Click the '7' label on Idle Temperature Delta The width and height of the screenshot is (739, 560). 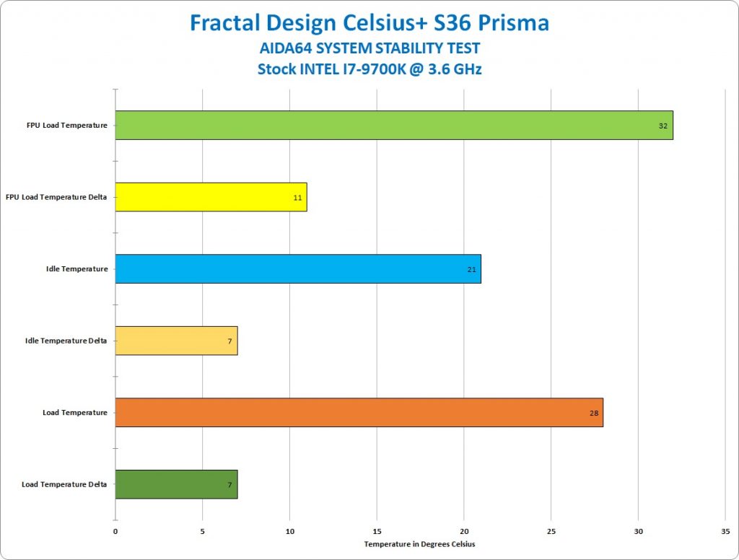230,341
